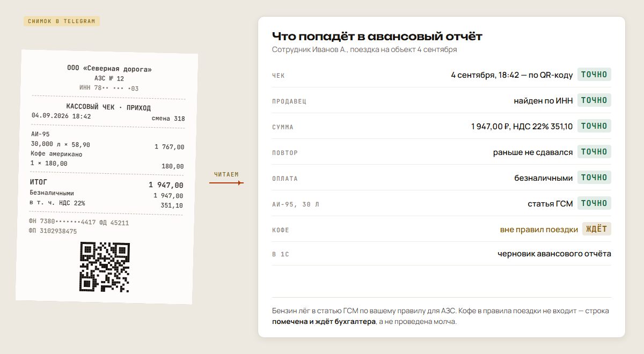Click the bold phrase «помечена и ждёт бухгалтера»

click(324, 322)
